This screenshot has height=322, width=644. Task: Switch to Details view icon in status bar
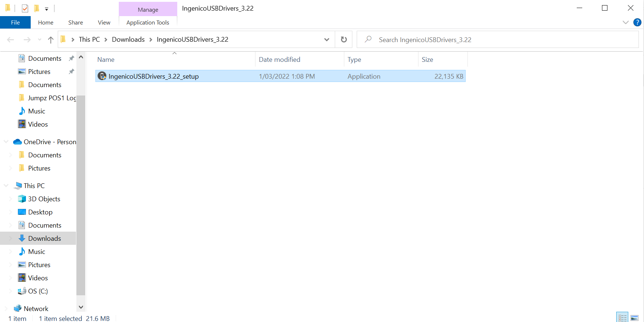click(622, 318)
